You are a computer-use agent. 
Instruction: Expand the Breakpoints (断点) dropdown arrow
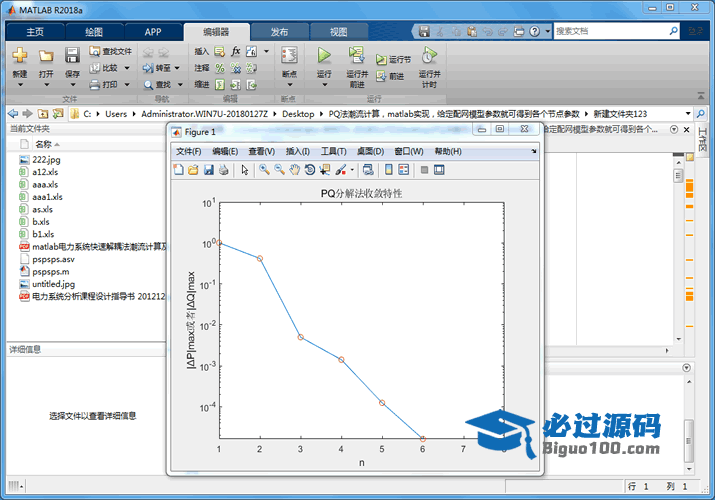(x=290, y=85)
